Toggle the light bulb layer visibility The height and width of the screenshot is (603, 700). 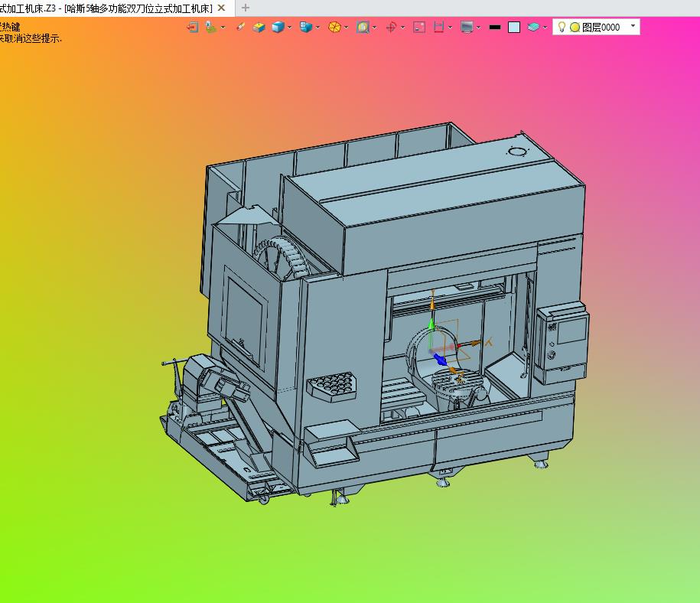tap(562, 28)
